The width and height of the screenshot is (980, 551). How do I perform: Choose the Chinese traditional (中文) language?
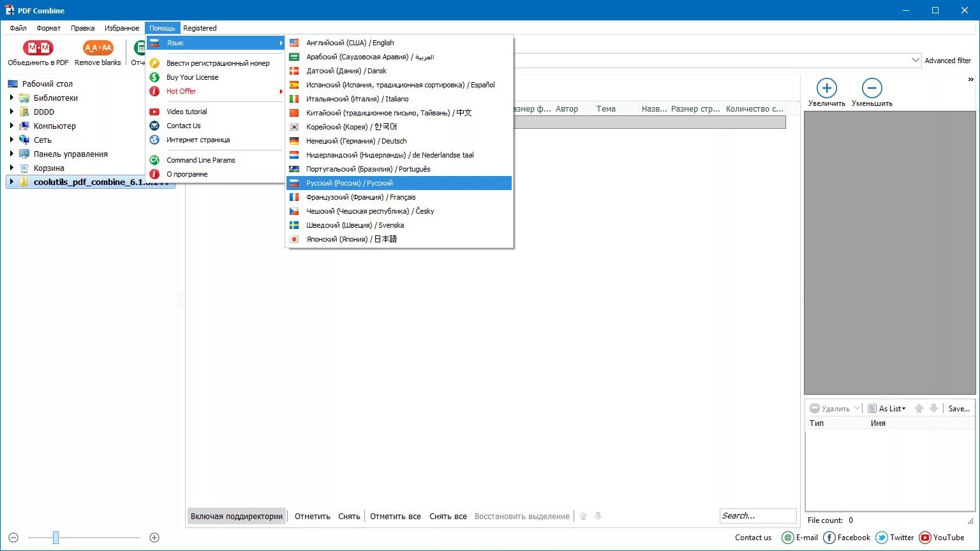coord(399,113)
